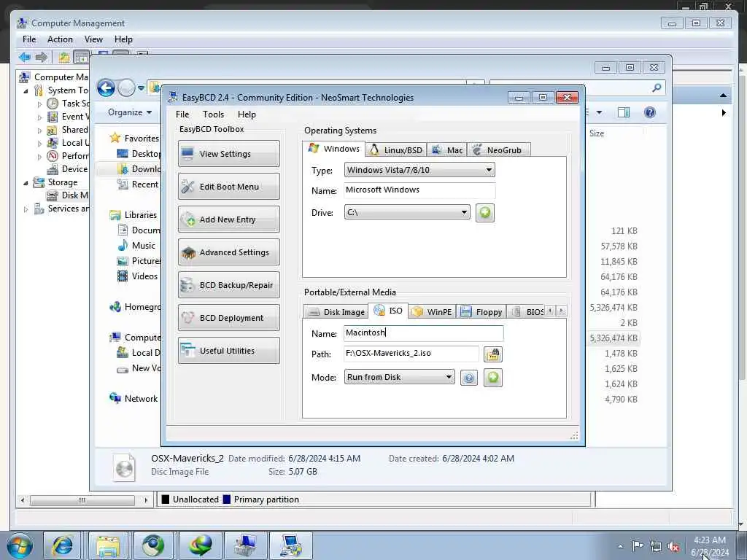747x560 pixels.
Task: Click Back arrow in Computer Management toolbar
Action: tap(25, 57)
